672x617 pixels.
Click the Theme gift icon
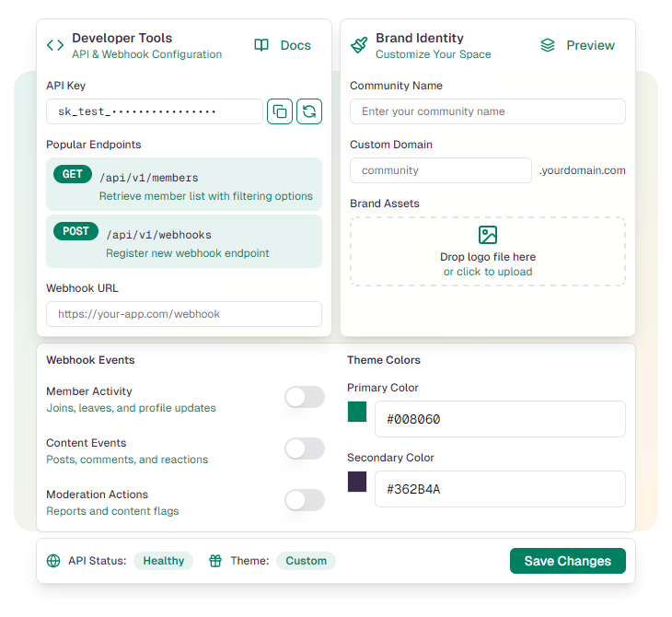pyautogui.click(x=215, y=561)
